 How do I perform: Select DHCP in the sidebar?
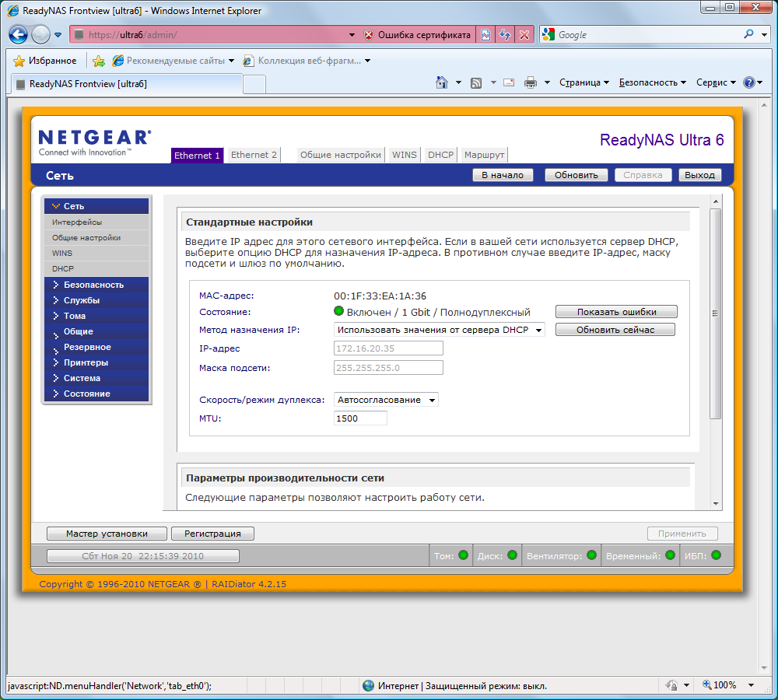(x=96, y=268)
